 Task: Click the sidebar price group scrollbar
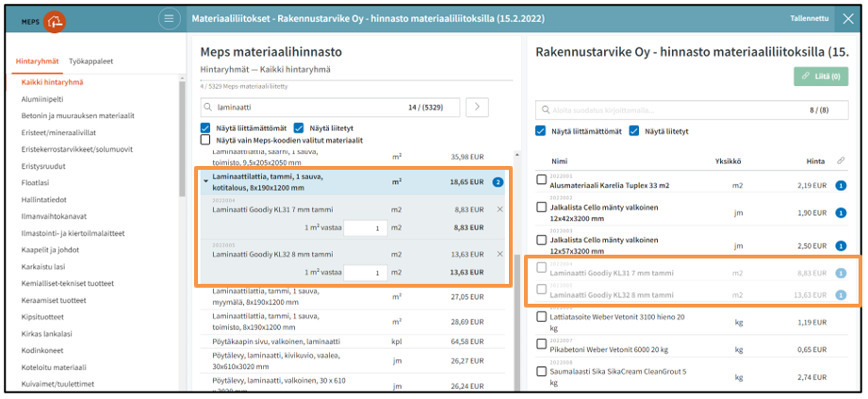[182, 139]
